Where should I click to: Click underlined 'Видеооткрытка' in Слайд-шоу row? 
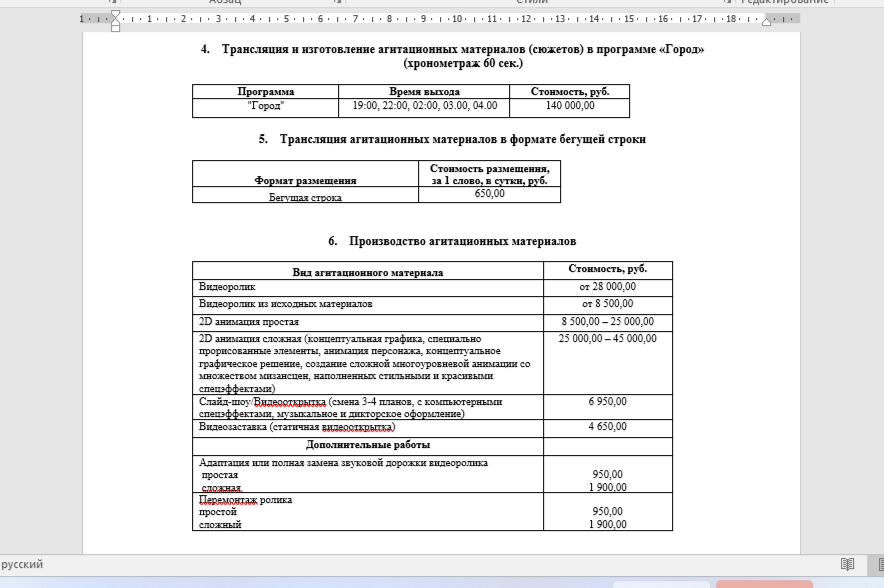pyautogui.click(x=290, y=401)
